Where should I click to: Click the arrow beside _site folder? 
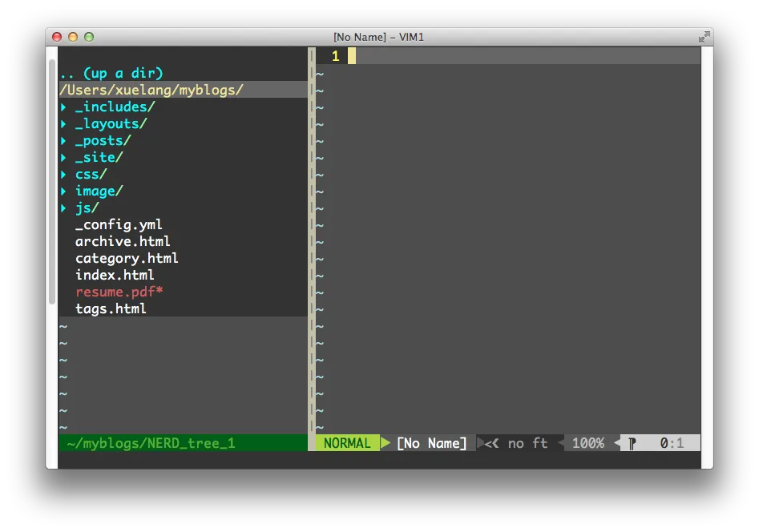(63, 157)
